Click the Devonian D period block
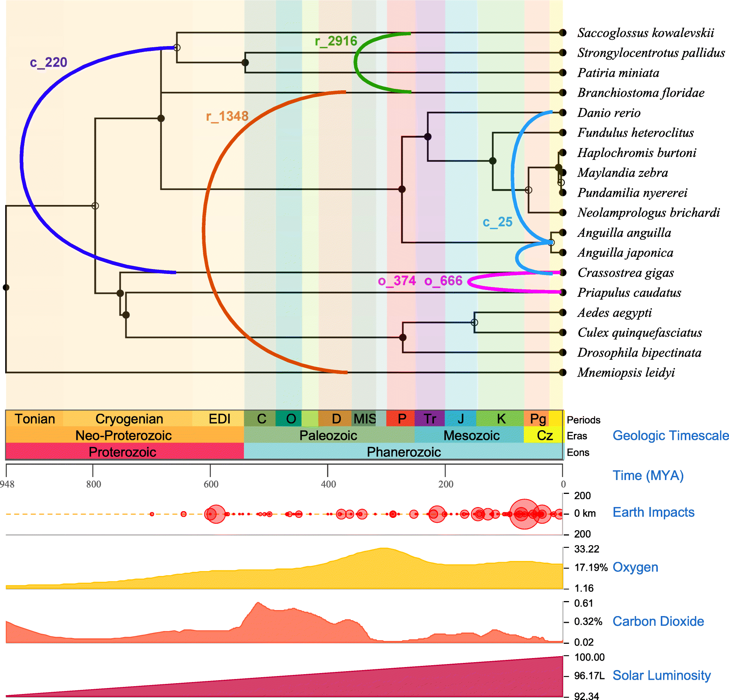This screenshot has width=729, height=700. 335,419
